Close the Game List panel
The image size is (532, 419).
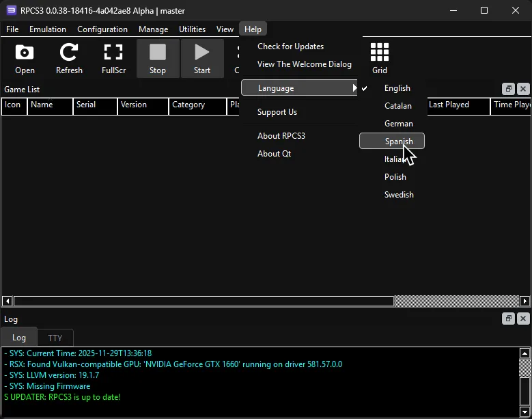click(x=523, y=89)
